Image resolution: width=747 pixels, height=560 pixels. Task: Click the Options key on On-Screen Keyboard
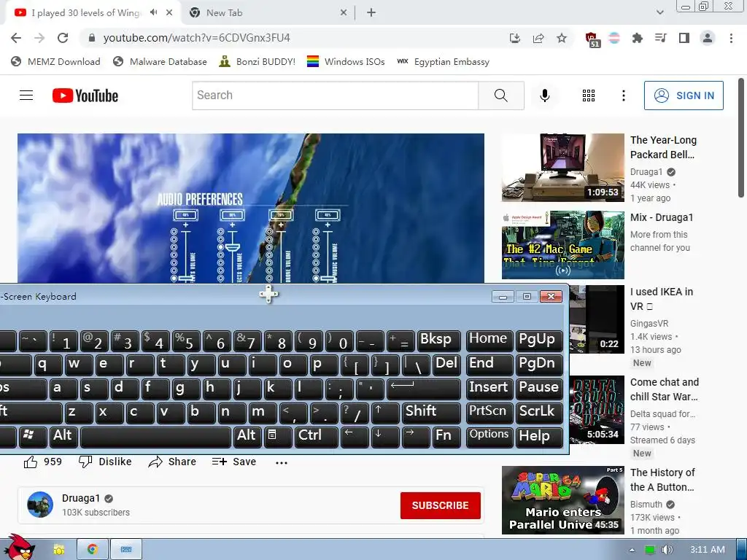coord(489,437)
